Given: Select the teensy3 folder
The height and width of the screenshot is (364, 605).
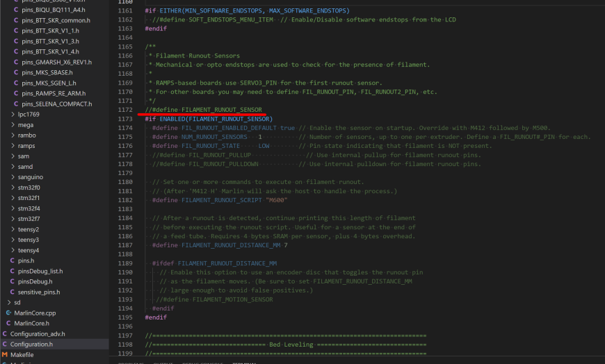Looking at the screenshot, I should [x=29, y=240].
